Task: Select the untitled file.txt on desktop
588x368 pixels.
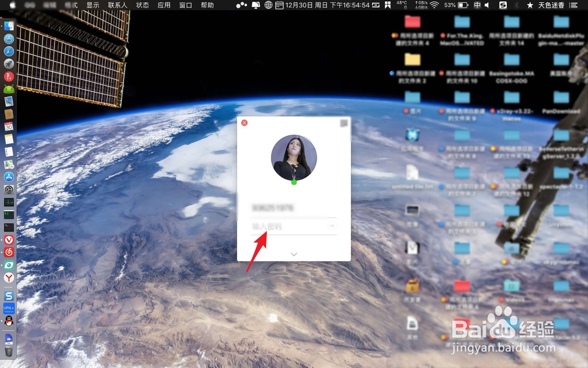Action: [413, 173]
